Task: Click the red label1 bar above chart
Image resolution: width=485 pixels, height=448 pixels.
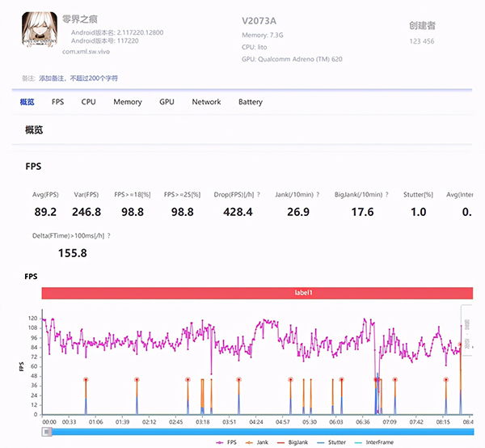Action: click(256, 294)
